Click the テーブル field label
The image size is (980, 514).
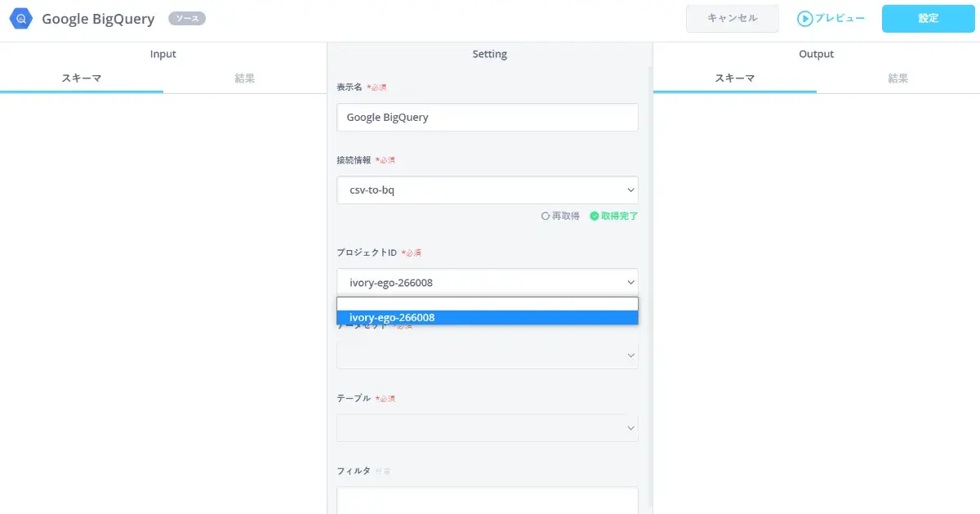point(354,398)
